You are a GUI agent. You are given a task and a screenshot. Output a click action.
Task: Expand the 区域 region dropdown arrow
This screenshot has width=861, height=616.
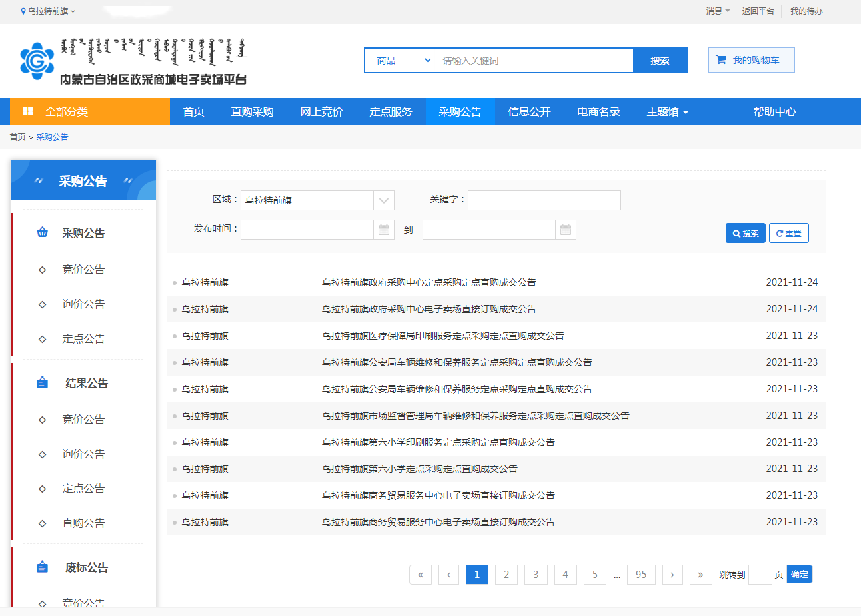click(x=384, y=200)
